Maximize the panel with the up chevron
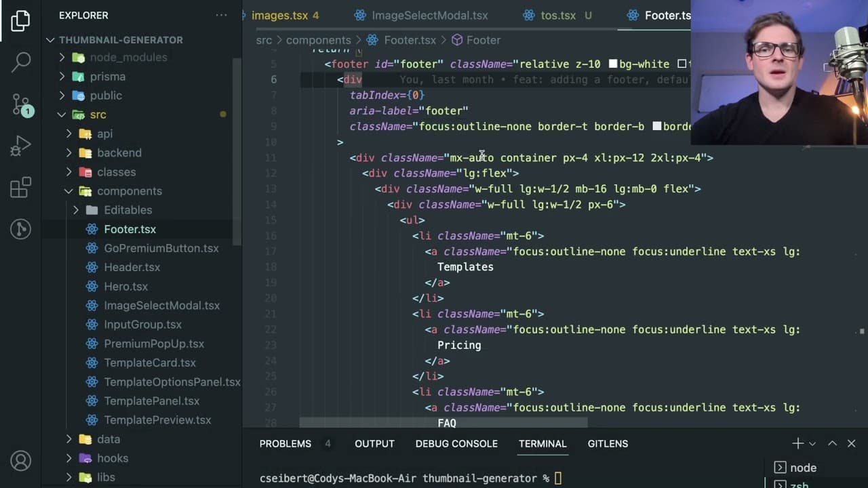 (832, 443)
